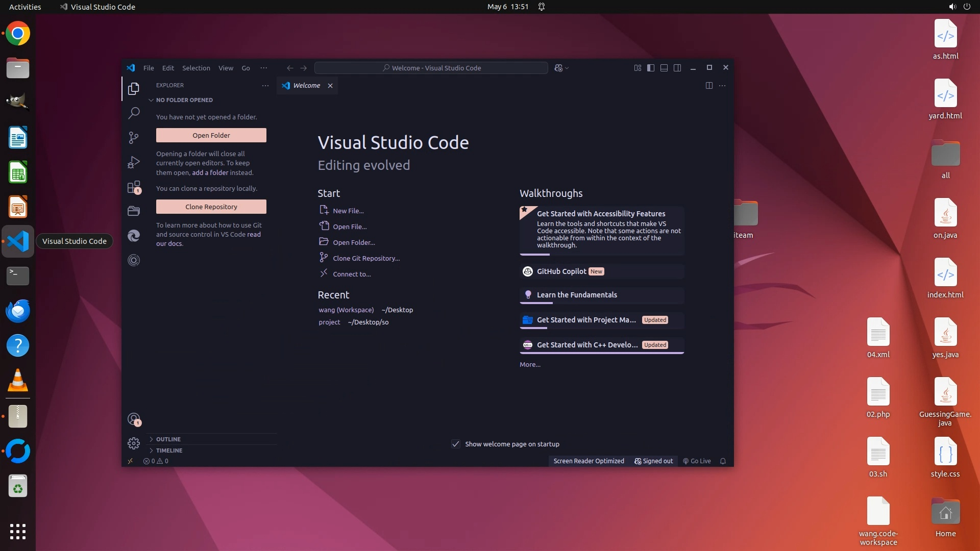Expand the OUTLINE section
Viewport: 980px width, 551px height.
point(168,439)
